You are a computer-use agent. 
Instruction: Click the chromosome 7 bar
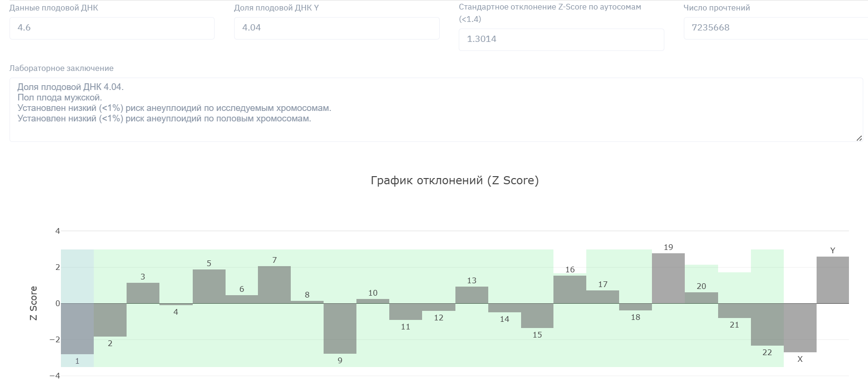tap(274, 285)
